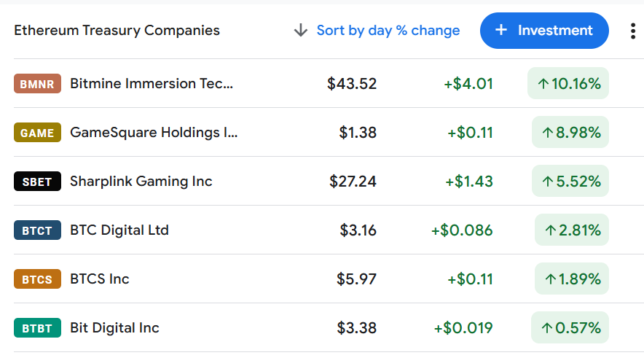Click the 8.98% change chip for GAME

pyautogui.click(x=570, y=133)
